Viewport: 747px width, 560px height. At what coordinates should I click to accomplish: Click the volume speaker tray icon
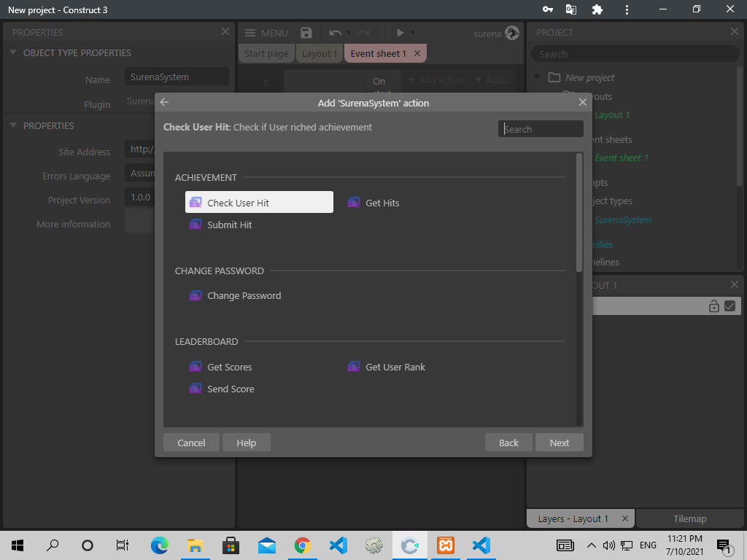(608, 545)
